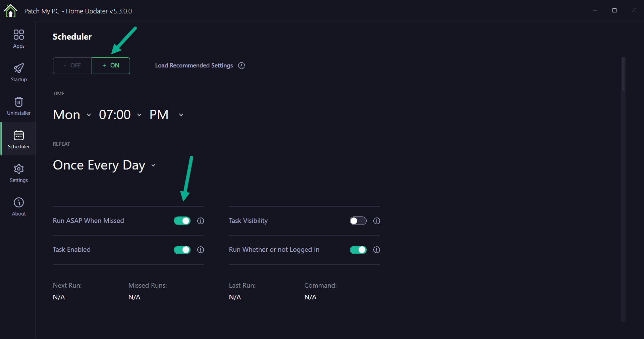Turn the scheduler OFF

(x=72, y=66)
